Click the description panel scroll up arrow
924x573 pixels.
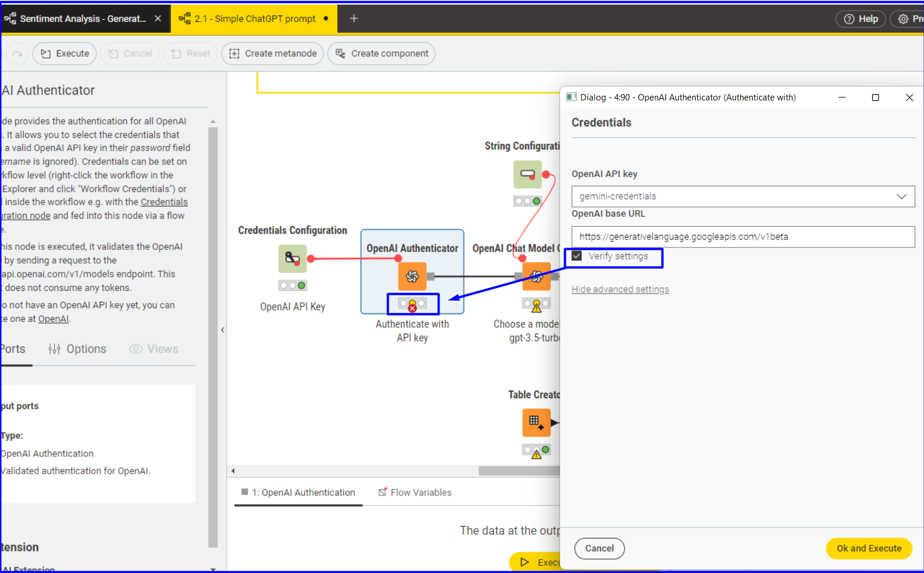point(213,122)
